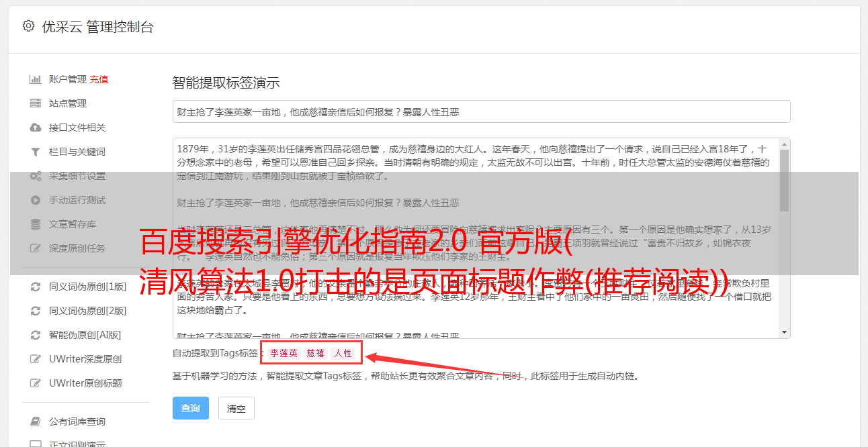This screenshot has width=868, height=447.
Task: Click the text area scrollbar down arrow
Action: click(x=784, y=332)
